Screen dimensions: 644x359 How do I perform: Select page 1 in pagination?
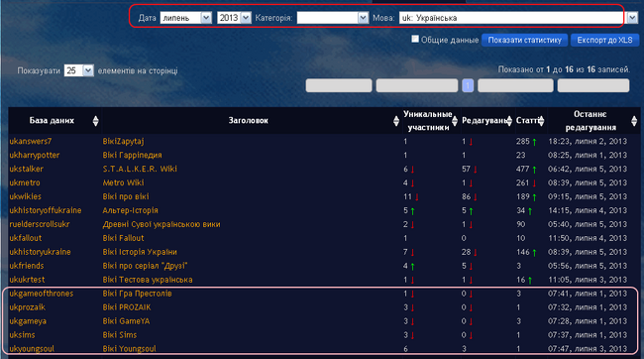coord(468,85)
